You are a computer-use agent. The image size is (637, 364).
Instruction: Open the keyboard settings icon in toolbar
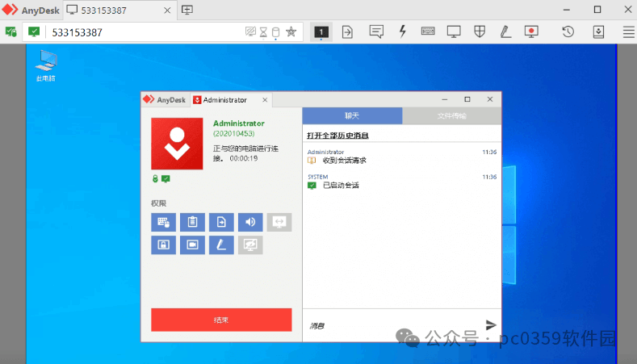pos(428,32)
